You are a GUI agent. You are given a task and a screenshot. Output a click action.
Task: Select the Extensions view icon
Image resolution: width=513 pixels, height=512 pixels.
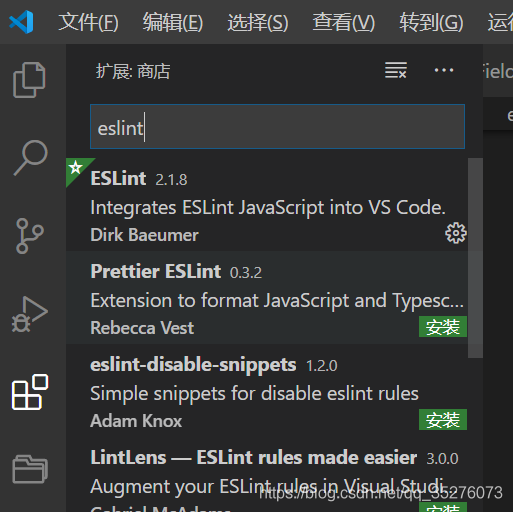[30, 392]
